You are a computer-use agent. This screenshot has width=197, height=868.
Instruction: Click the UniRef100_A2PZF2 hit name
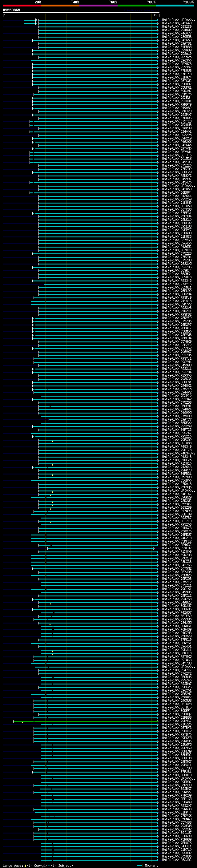click(177, 345)
